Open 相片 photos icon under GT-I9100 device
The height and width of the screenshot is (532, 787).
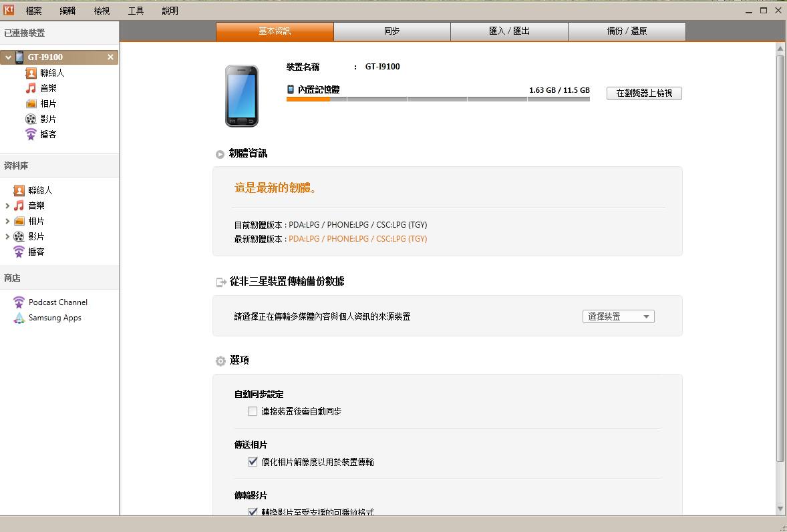(31, 103)
